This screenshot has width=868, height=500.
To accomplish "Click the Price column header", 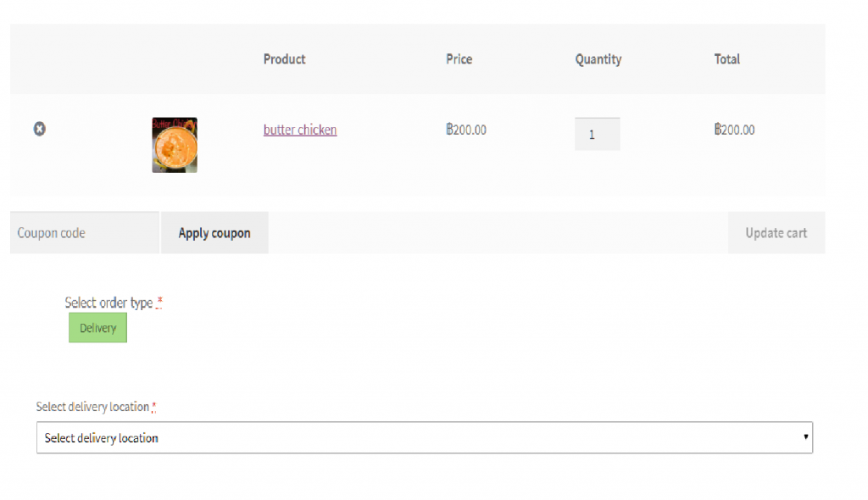I will tap(459, 58).
